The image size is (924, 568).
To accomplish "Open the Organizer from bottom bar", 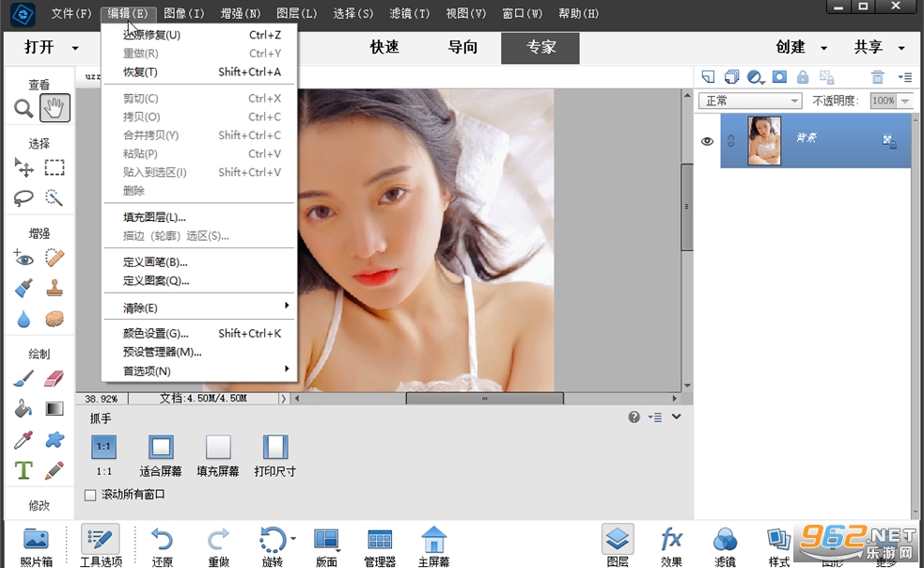I will [x=380, y=546].
